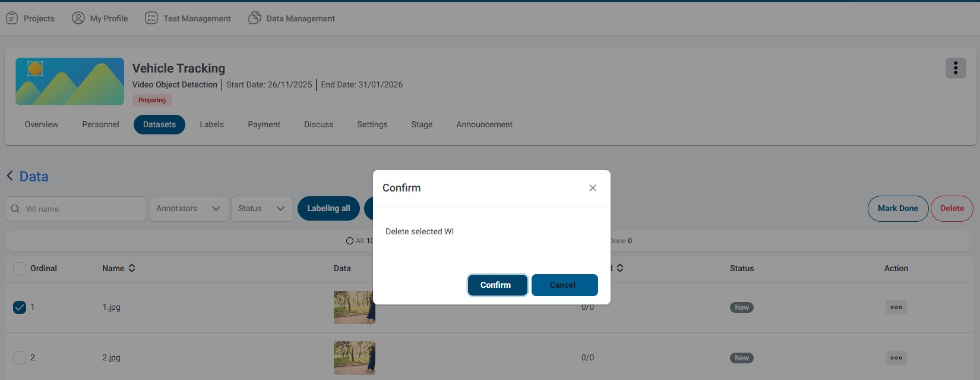The height and width of the screenshot is (380, 980).
Task: Click the Test Management checklist icon
Action: [151, 18]
